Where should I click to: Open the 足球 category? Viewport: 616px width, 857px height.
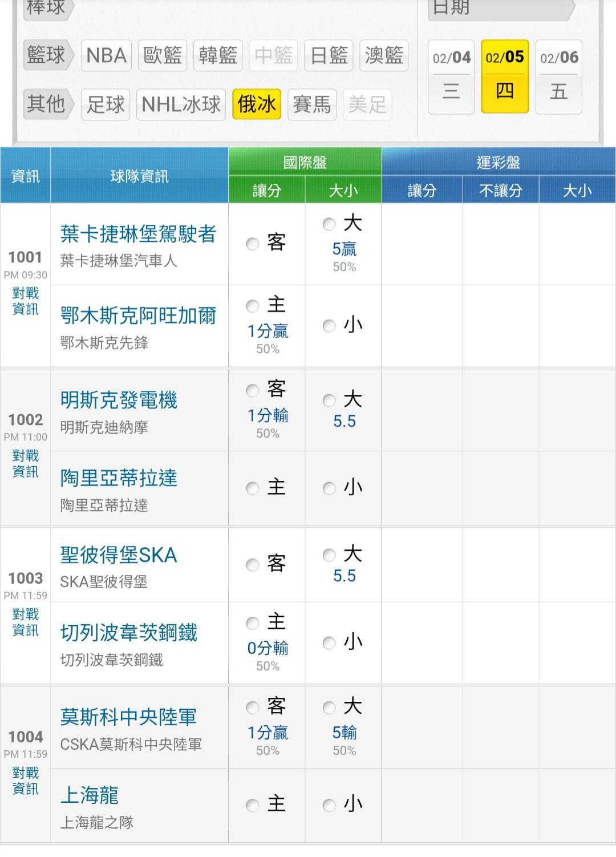(106, 104)
